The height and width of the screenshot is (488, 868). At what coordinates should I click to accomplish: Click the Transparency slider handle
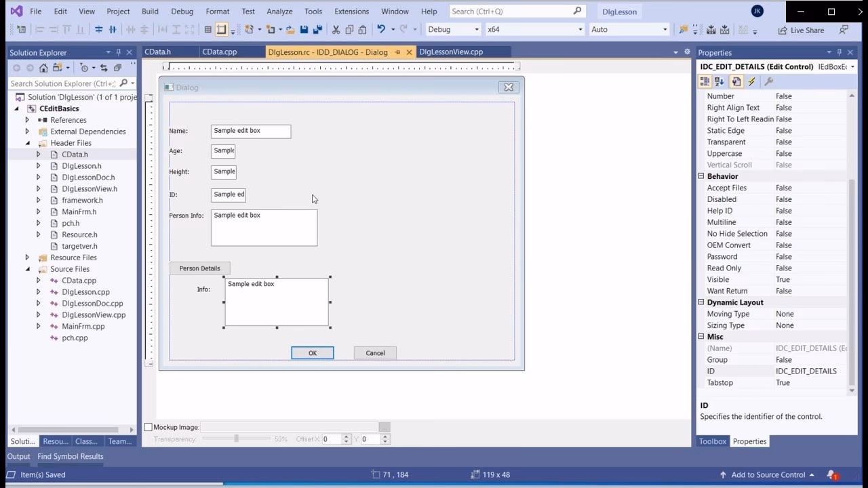(236, 439)
